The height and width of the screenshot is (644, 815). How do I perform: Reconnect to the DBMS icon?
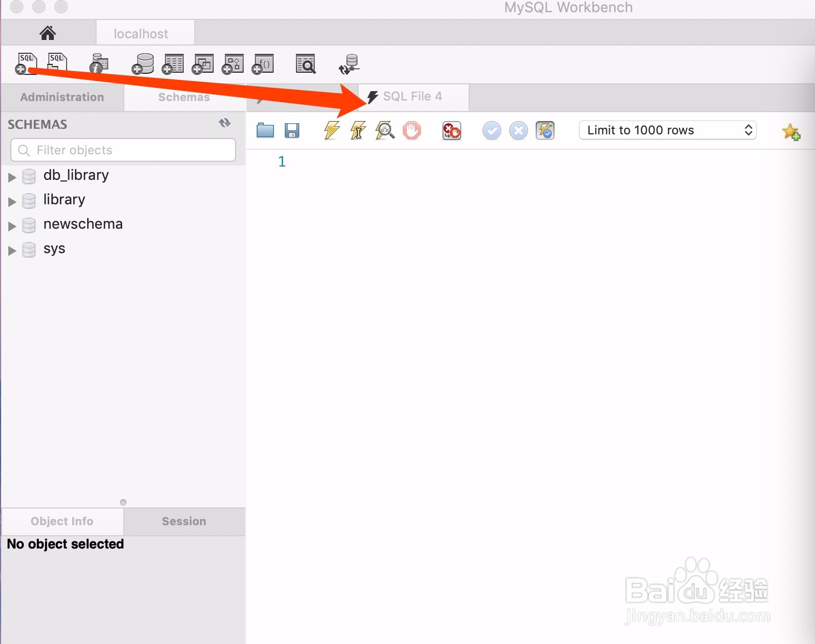[349, 64]
